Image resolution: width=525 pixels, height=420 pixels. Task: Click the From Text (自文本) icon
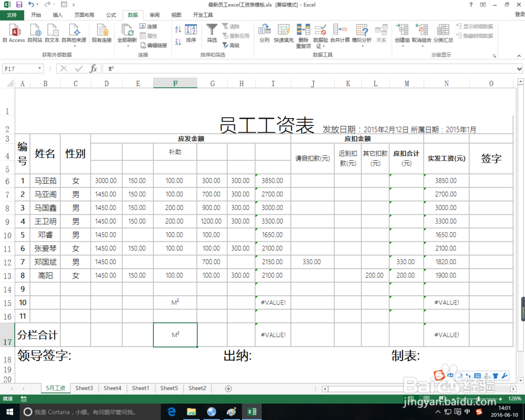(x=52, y=33)
